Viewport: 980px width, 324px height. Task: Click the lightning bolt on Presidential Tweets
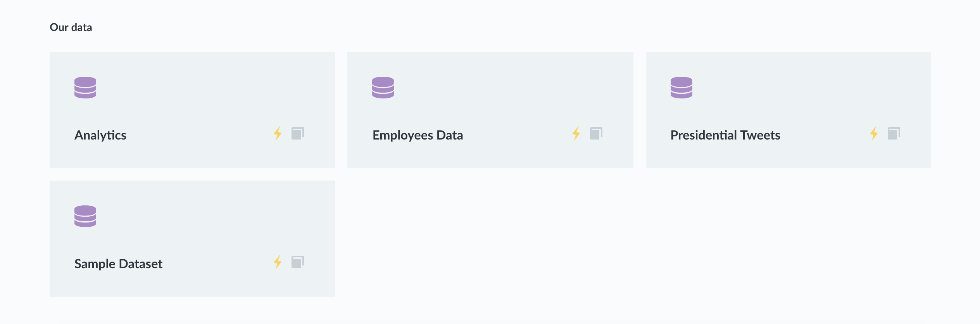coord(873,134)
